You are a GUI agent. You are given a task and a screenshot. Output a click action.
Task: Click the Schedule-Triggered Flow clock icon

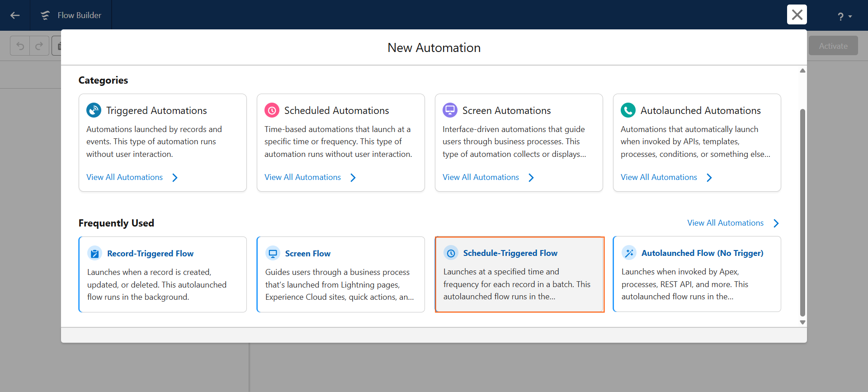(x=451, y=253)
